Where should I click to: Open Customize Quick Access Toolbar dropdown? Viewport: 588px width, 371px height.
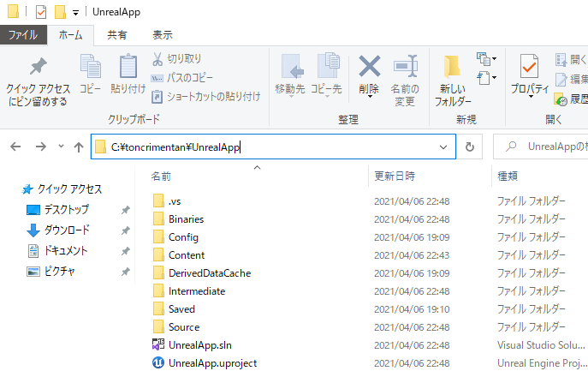[x=75, y=13]
